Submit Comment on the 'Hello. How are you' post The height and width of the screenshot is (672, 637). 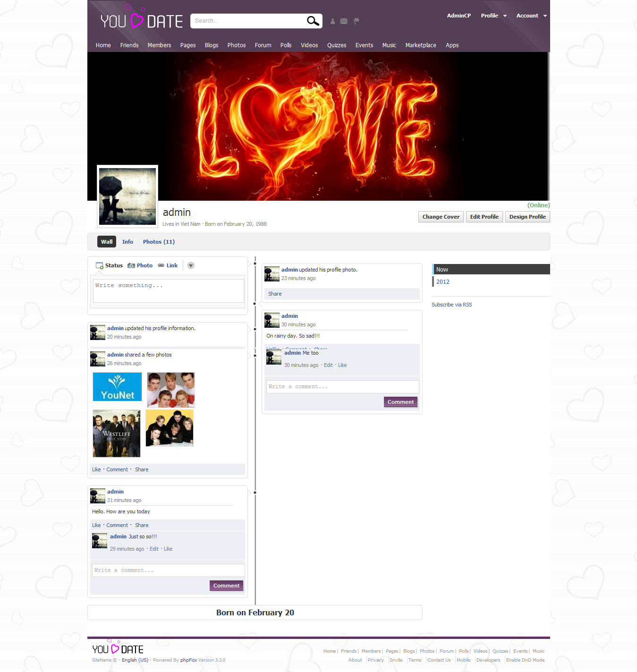(227, 586)
